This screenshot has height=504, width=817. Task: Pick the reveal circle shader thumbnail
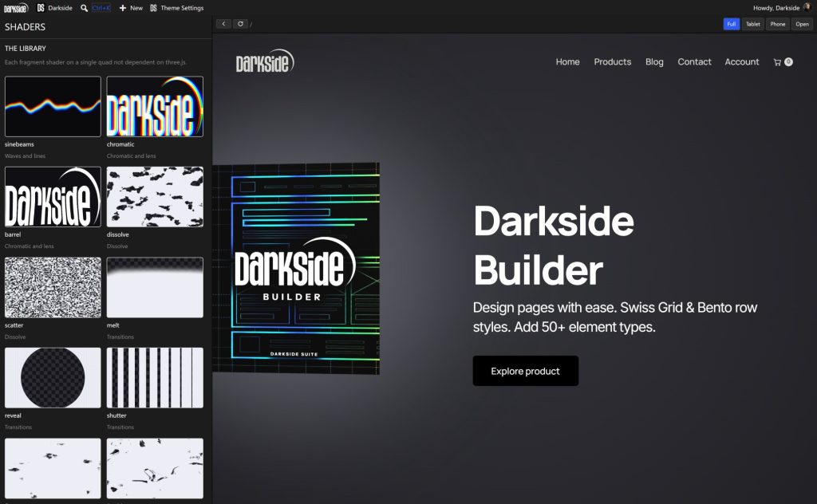click(53, 377)
